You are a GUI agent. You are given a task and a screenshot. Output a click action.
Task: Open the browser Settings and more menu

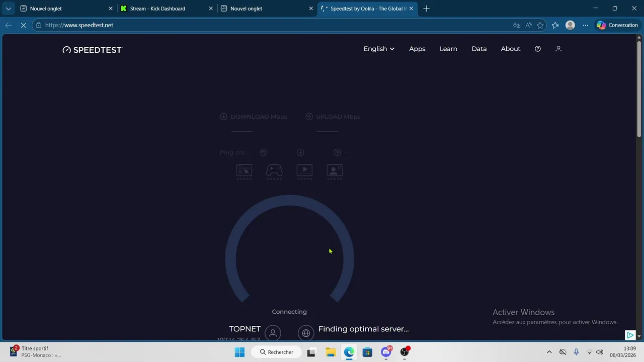[x=585, y=25]
